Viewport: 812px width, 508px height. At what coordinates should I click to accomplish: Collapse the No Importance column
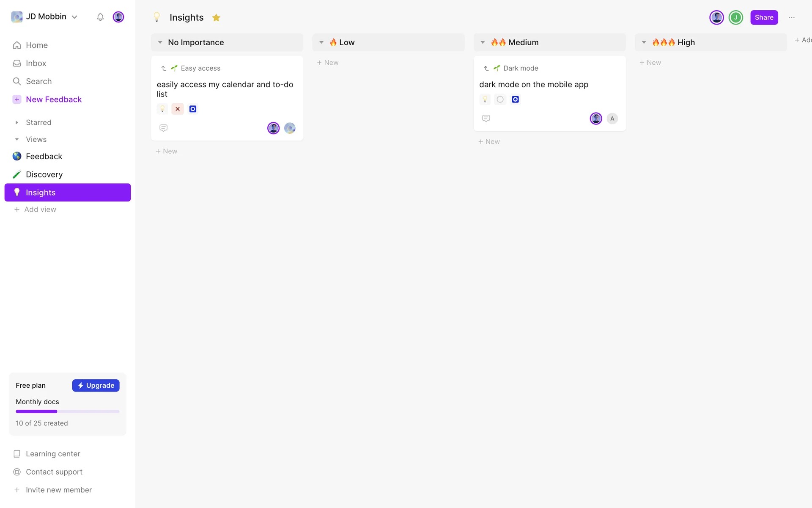160,42
